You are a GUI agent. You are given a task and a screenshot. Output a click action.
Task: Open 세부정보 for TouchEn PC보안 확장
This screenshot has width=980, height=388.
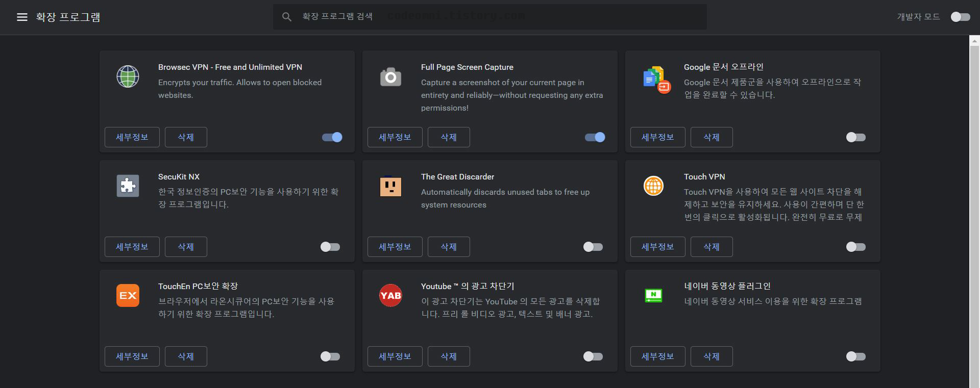[x=132, y=356]
